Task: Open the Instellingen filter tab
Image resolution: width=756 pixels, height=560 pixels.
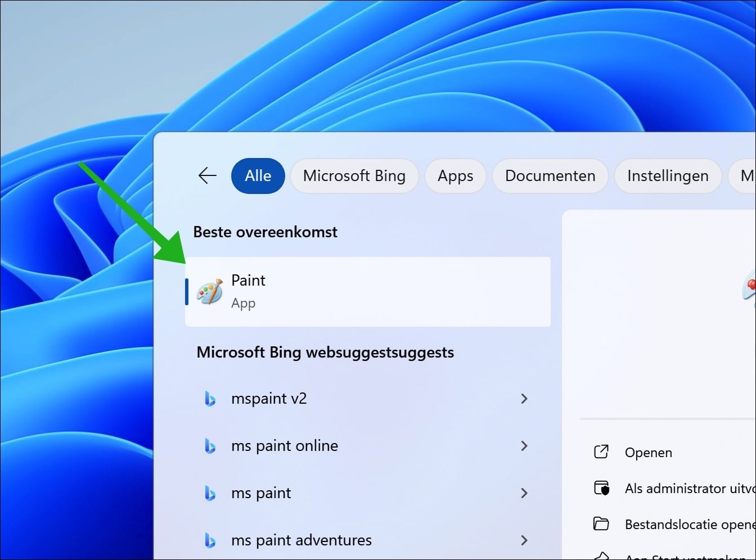Action: [x=668, y=175]
